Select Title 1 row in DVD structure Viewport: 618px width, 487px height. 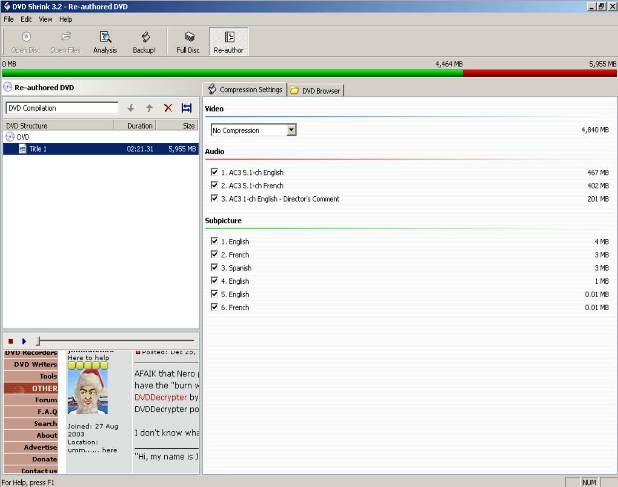[101, 149]
